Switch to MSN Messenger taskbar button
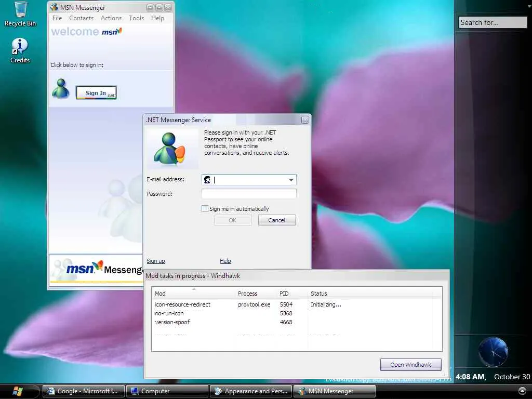The image size is (532, 399). (334, 391)
